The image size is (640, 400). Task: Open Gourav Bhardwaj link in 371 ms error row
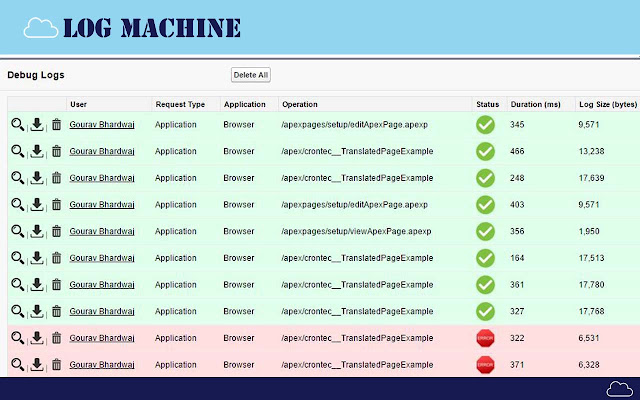102,364
